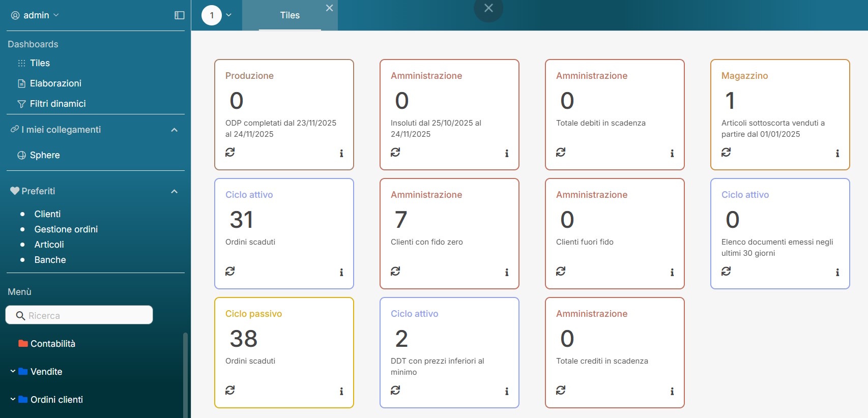Refresh the Clienti con fido zero tile
This screenshot has height=418, width=868.
(395, 271)
